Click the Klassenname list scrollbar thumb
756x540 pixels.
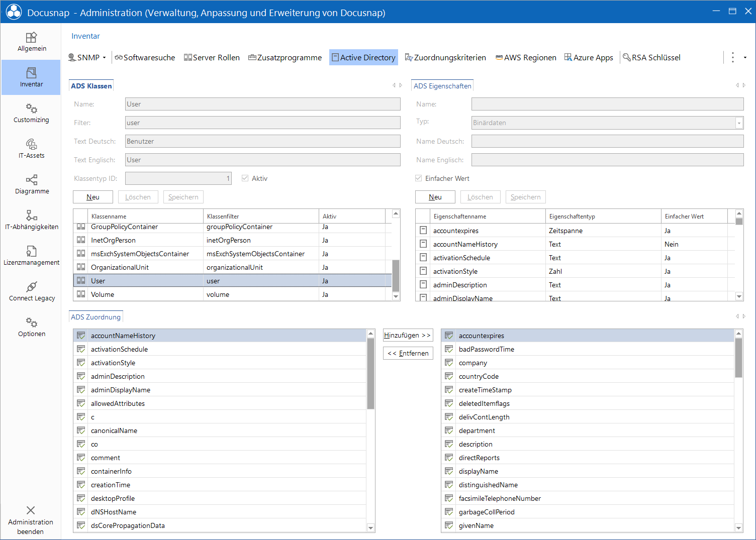pos(396,275)
